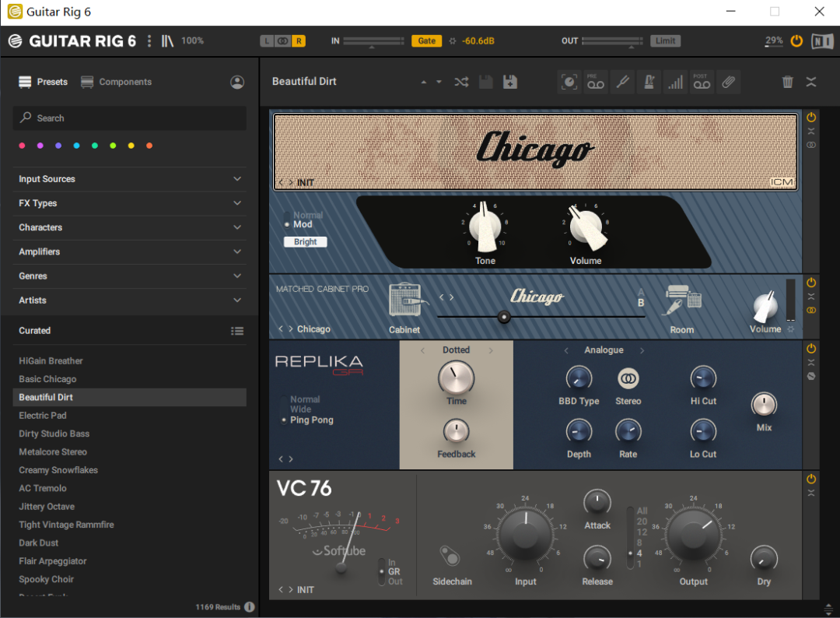Viewport: 840px width, 618px height.
Task: Click the Curated list view icon
Action: click(237, 331)
